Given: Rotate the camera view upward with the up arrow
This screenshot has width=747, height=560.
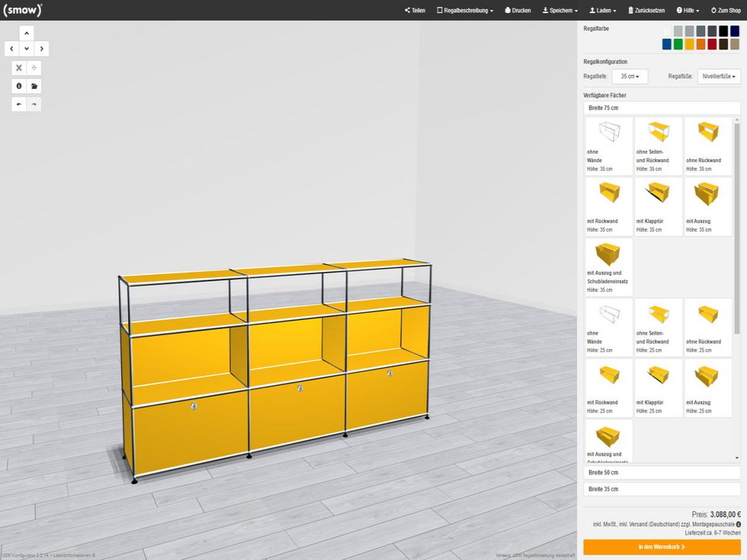Looking at the screenshot, I should (x=26, y=33).
